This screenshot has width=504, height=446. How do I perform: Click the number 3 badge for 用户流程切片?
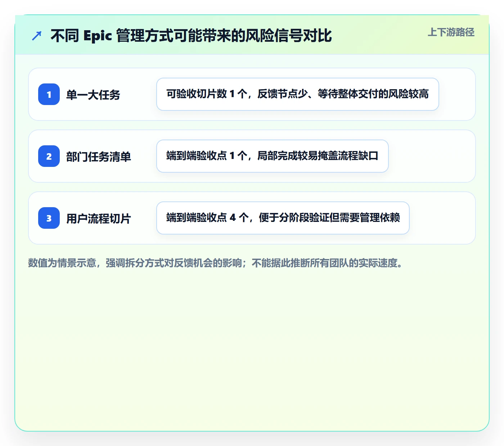coord(49,218)
